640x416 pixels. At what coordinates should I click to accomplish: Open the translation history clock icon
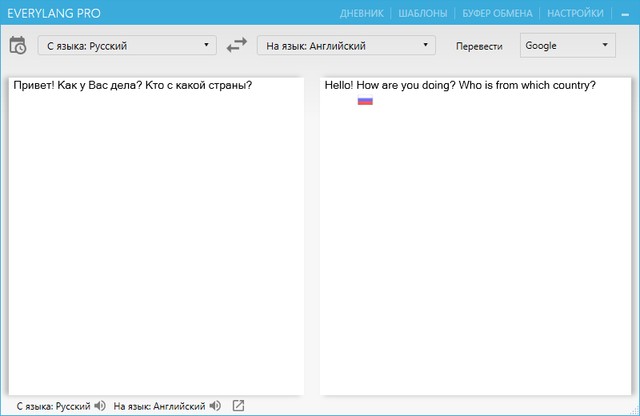17,45
